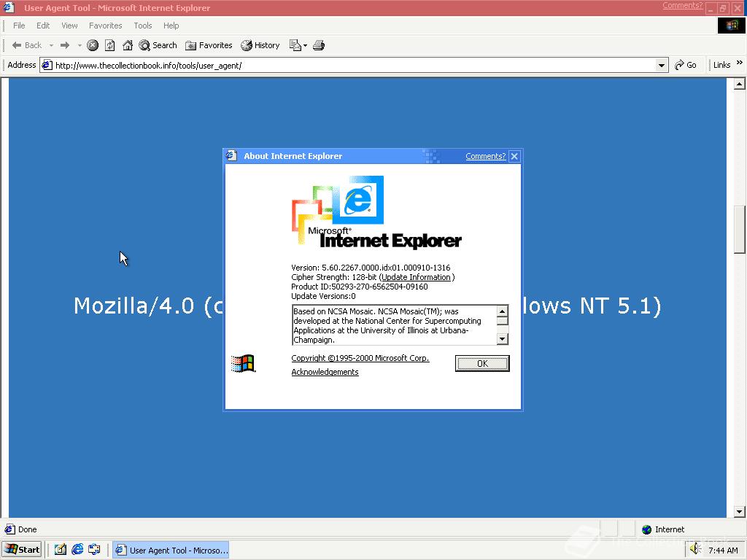Click the IE icon in the main window title bar
The width and height of the screenshot is (747, 560).
click(x=9, y=7)
